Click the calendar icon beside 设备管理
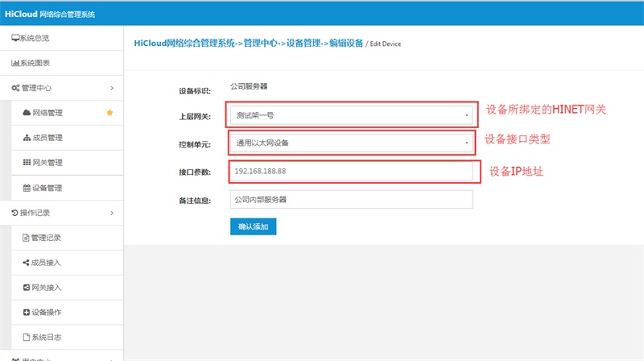 pyautogui.click(x=27, y=188)
